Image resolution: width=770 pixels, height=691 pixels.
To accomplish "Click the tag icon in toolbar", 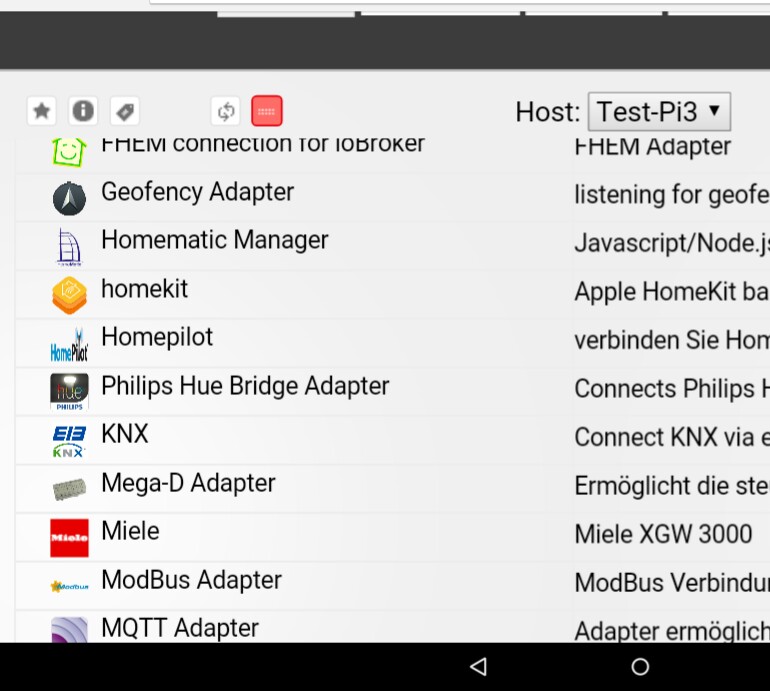I will point(125,111).
